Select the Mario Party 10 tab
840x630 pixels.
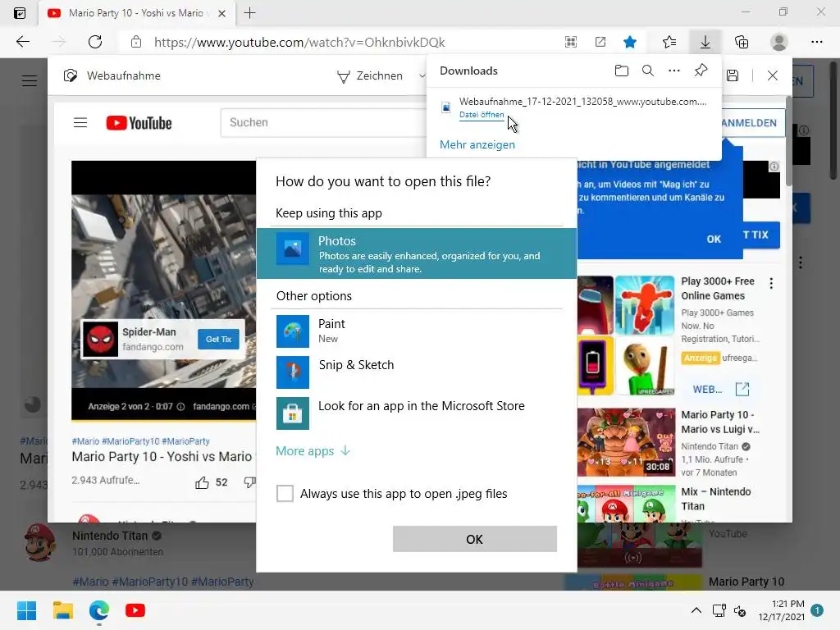(137, 13)
